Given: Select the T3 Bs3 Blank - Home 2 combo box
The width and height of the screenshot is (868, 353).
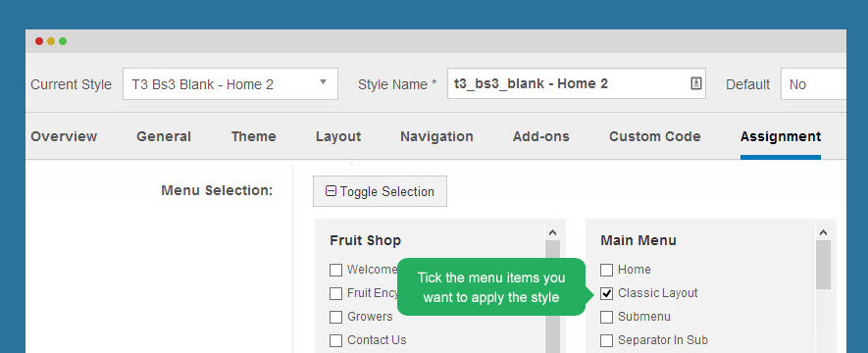Looking at the screenshot, I should tap(230, 84).
